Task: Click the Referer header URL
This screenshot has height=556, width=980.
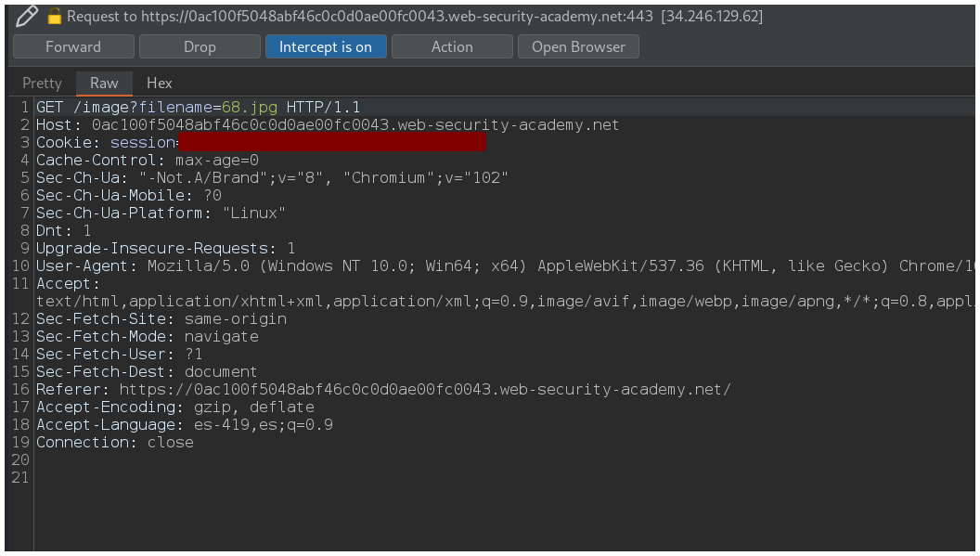Action: 424,390
